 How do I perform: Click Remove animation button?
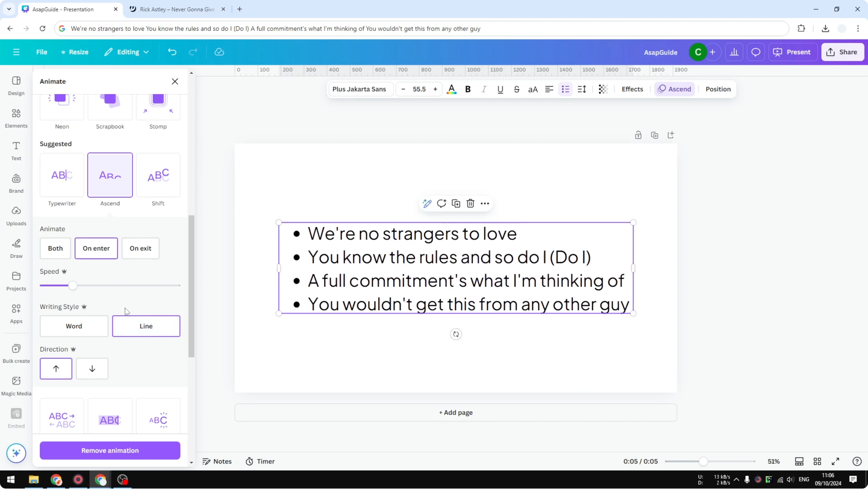110,451
